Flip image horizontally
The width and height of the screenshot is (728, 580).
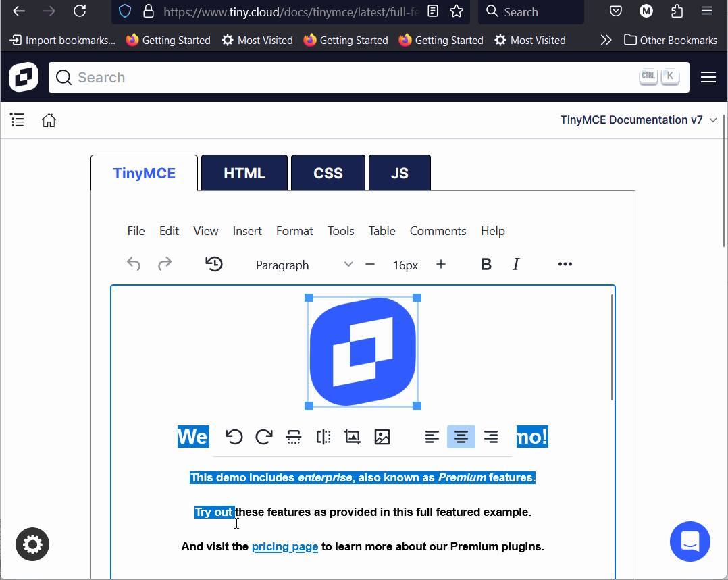[x=323, y=437]
